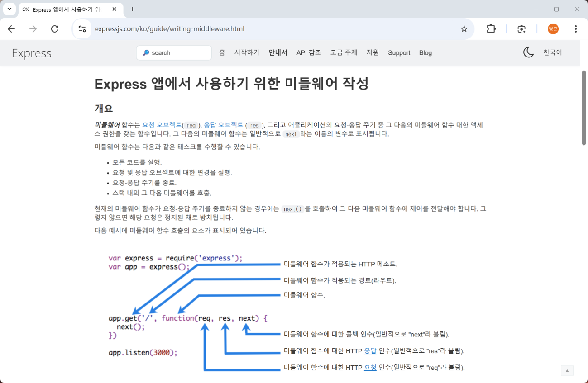Viewport: 588px width, 383px height.
Task: Click the browser forward arrow
Action: tap(33, 29)
